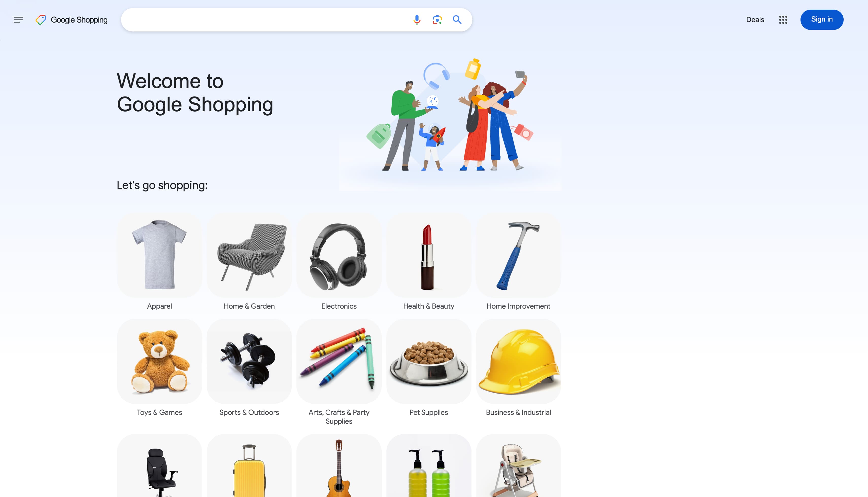Click the Google Shopping logo
Viewport: 868px width, 497px height.
[71, 20]
